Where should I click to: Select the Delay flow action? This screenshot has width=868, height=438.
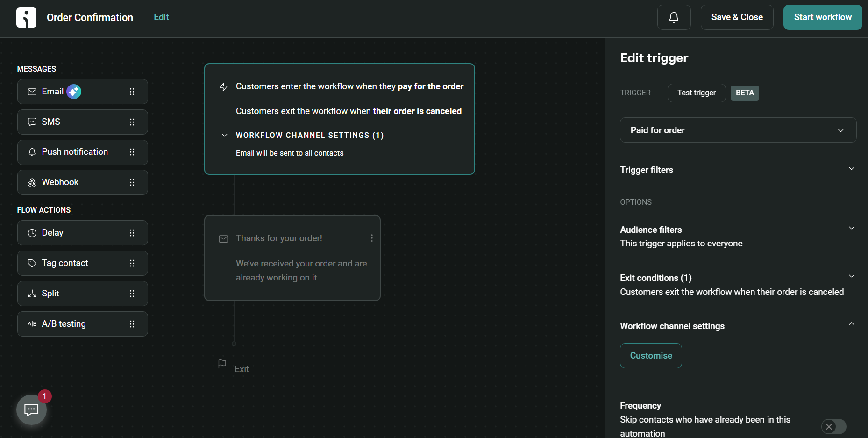click(x=83, y=233)
